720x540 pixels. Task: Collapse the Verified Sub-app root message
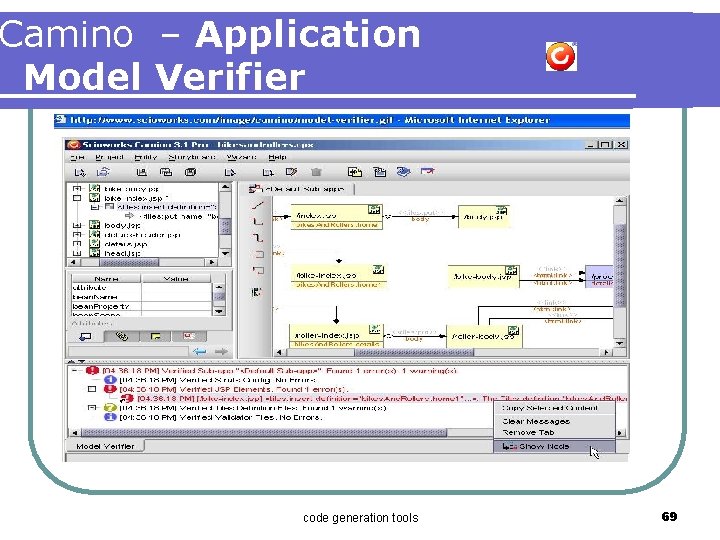(x=76, y=371)
